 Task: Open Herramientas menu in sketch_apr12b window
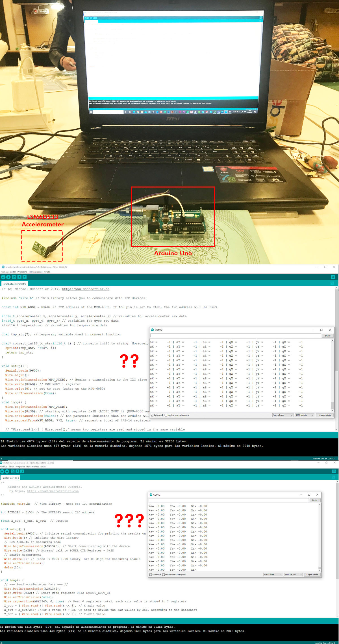tap(33, 467)
